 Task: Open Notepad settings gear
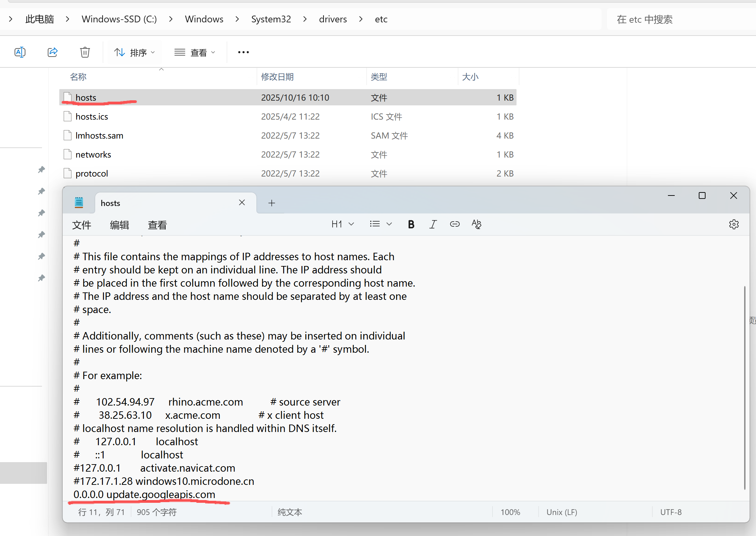click(734, 224)
